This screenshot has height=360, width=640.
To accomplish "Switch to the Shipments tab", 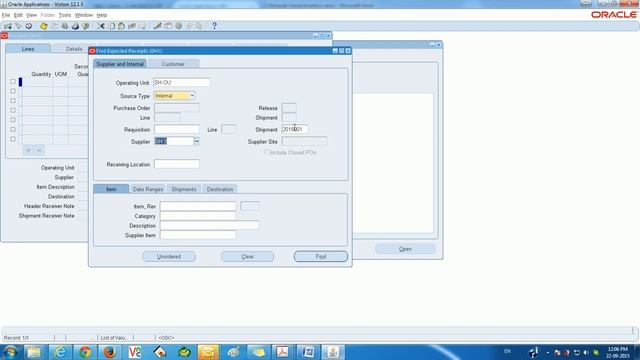I will tap(184, 189).
